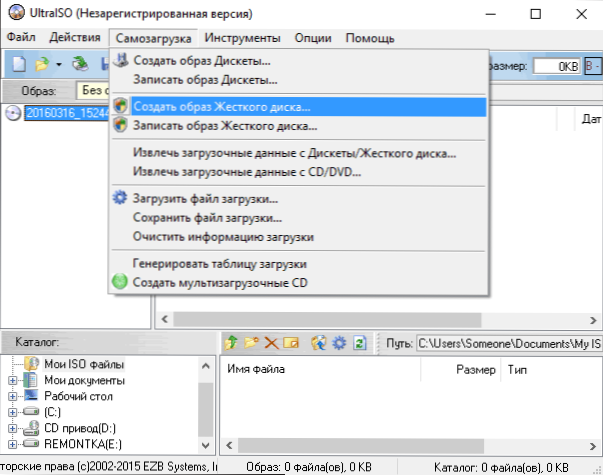603x475 pixels.
Task: Click image list horizontal scrollbar right arrow
Action: (593, 320)
